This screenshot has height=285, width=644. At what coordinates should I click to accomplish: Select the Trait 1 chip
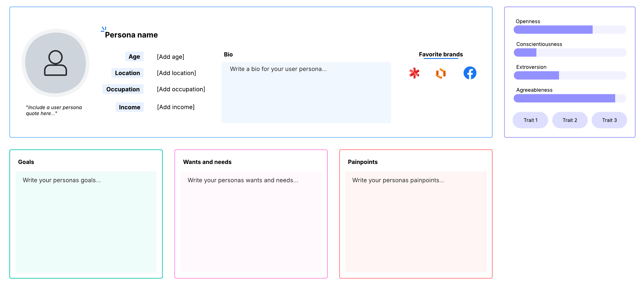530,120
